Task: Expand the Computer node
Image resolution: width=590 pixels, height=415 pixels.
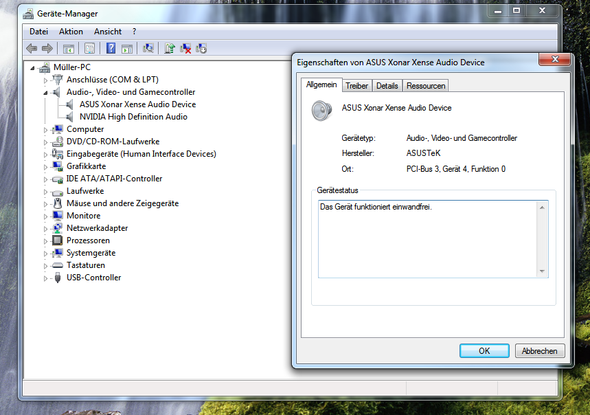Action: (46, 130)
